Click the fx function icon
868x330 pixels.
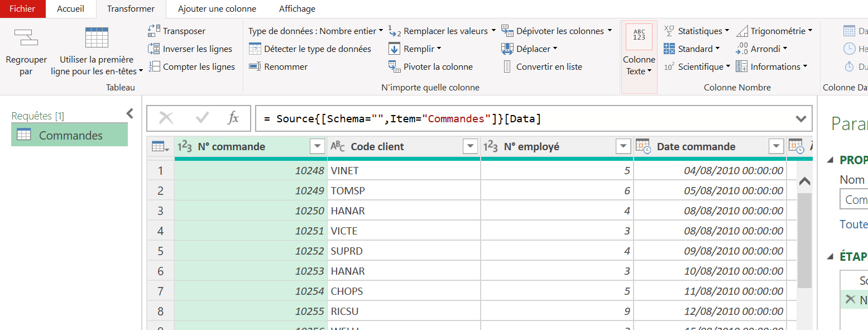pos(233,118)
